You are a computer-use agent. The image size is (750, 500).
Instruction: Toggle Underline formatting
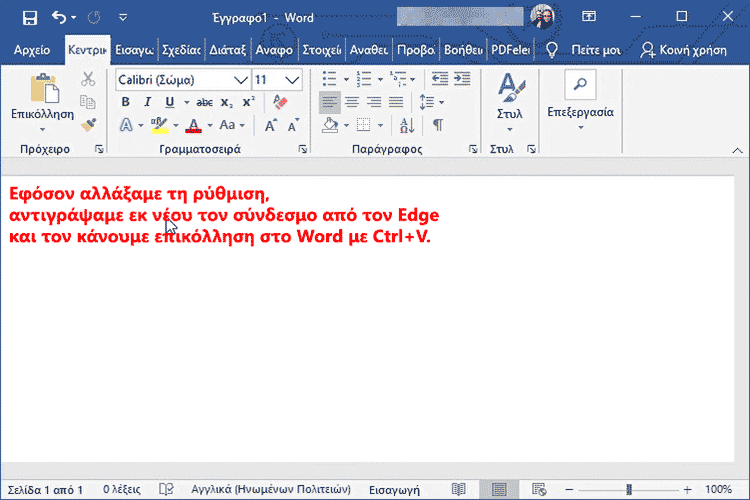(x=170, y=102)
